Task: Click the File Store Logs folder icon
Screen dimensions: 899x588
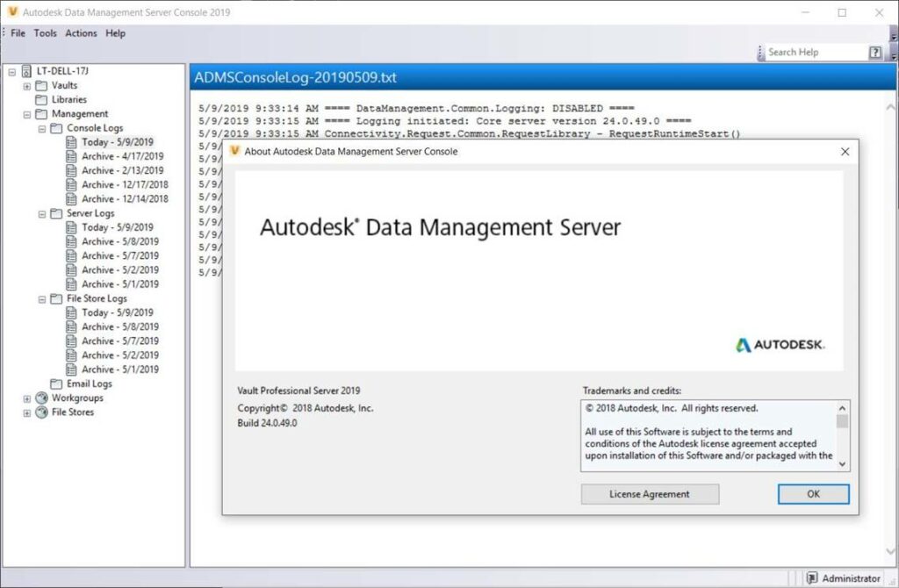Action: tap(56, 298)
